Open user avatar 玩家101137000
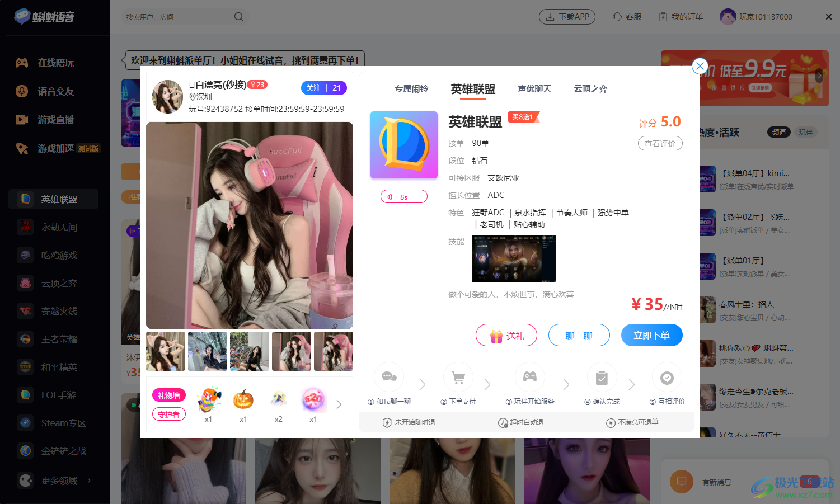The image size is (840, 504). point(728,17)
